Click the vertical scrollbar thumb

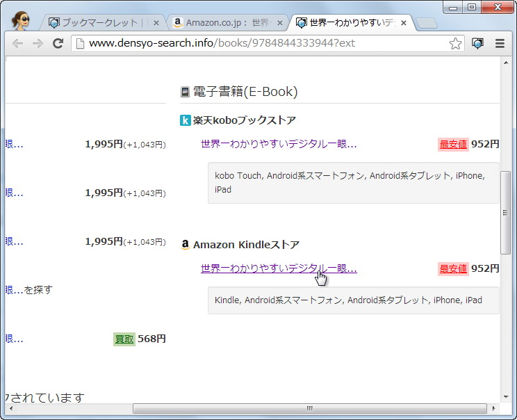click(x=505, y=213)
